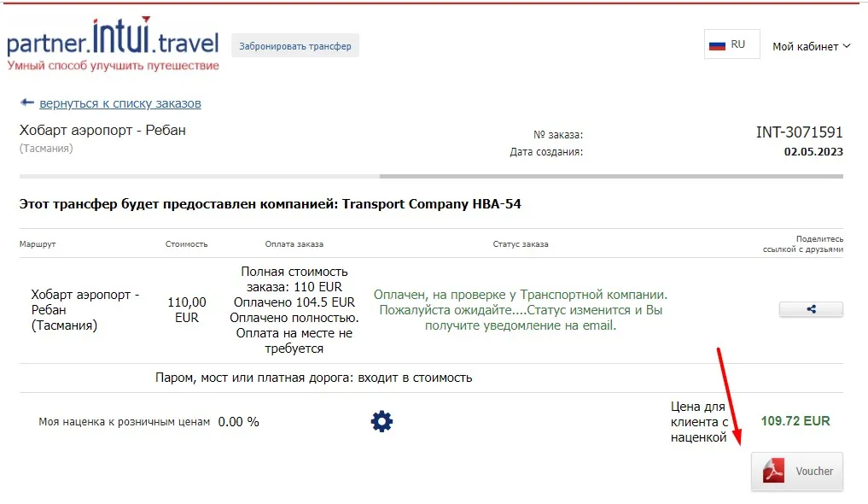Click the 0.00 % markup value
Screen dimensions: 868x504
239,421
